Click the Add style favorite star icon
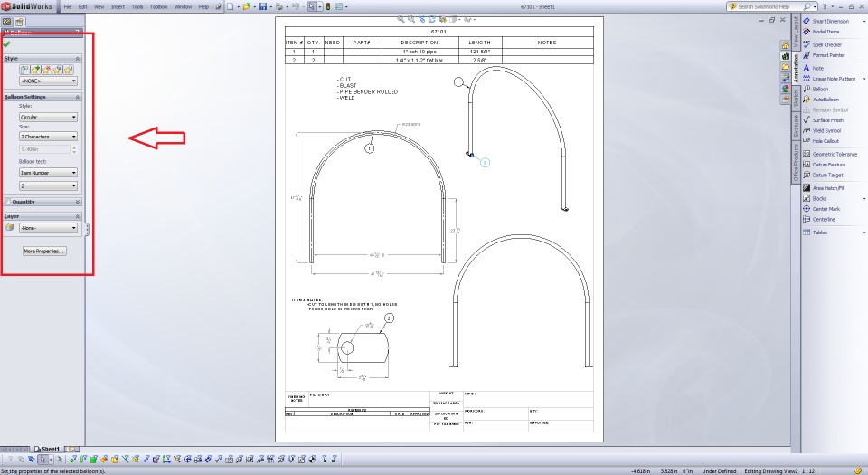 point(36,70)
